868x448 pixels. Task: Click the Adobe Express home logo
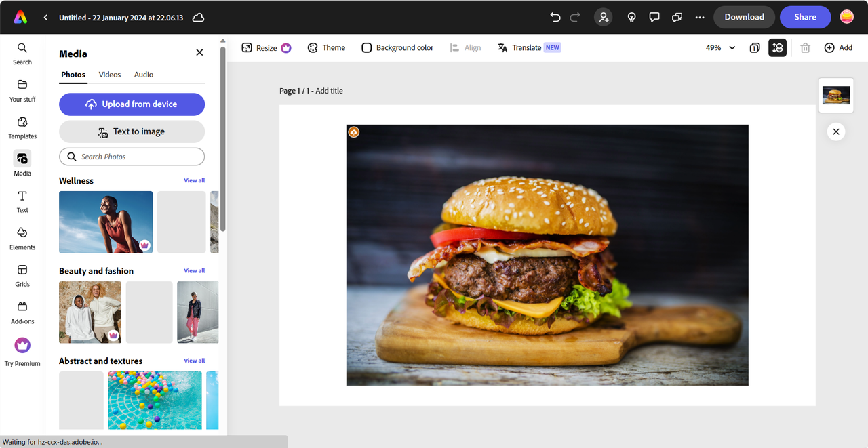pyautogui.click(x=20, y=18)
